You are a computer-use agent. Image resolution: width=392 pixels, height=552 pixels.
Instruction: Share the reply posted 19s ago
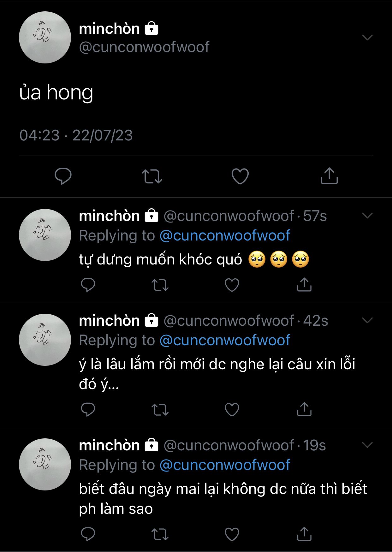point(304,534)
